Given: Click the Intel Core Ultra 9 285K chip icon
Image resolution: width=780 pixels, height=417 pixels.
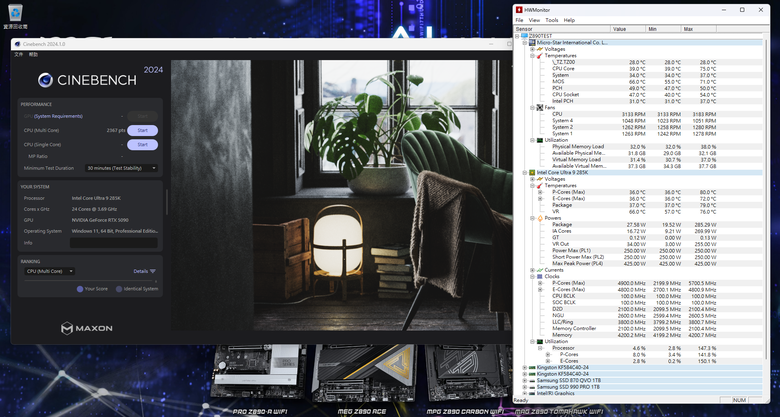Looking at the screenshot, I should point(532,173).
